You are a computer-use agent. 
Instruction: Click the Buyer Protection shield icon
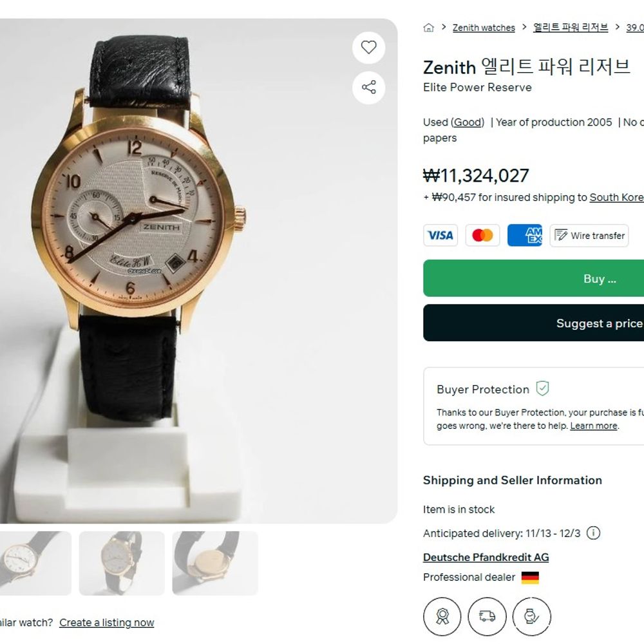(x=542, y=388)
